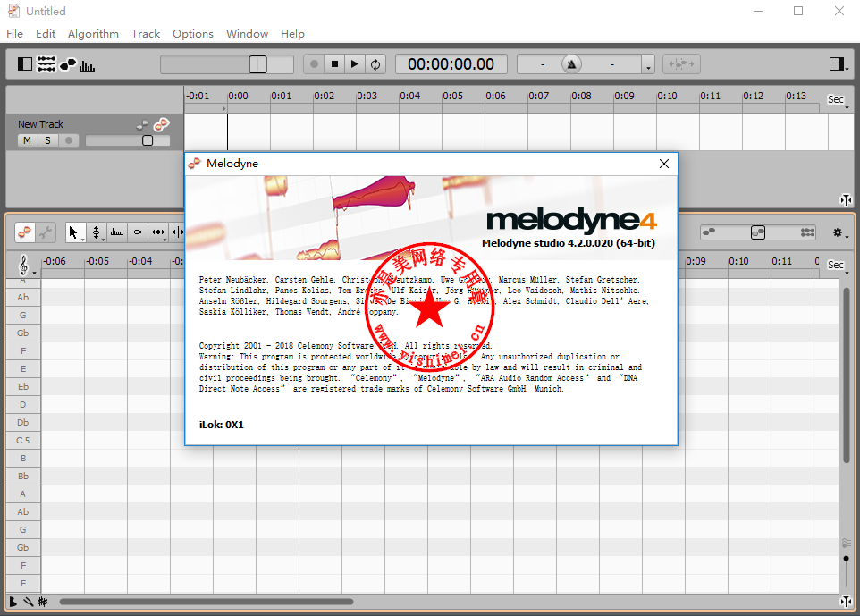Image resolution: width=860 pixels, height=616 pixels.
Task: Select the Amplitude tool
Action: tap(138, 232)
